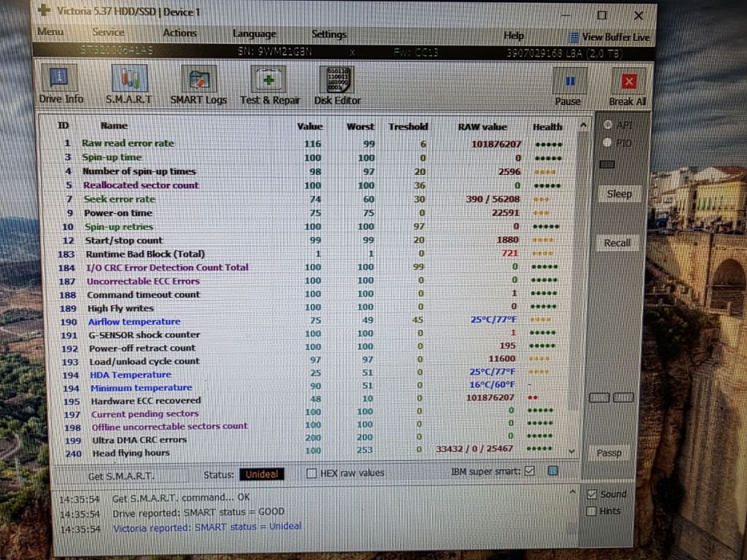Select the Hardware ECC recovered row

[x=309, y=400]
